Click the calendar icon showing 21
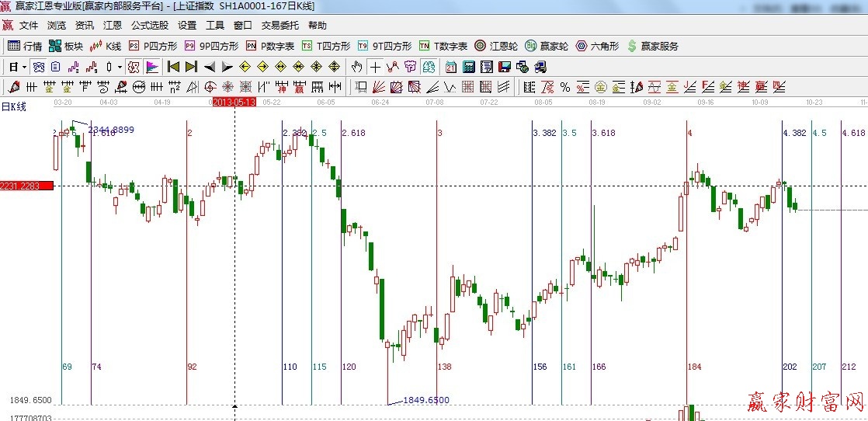 click(x=452, y=67)
